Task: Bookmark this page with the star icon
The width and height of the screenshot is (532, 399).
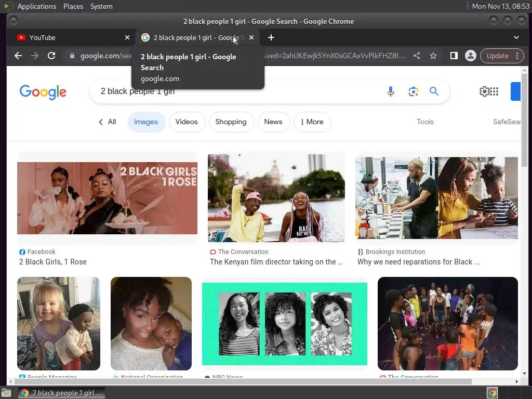Action: point(433,56)
